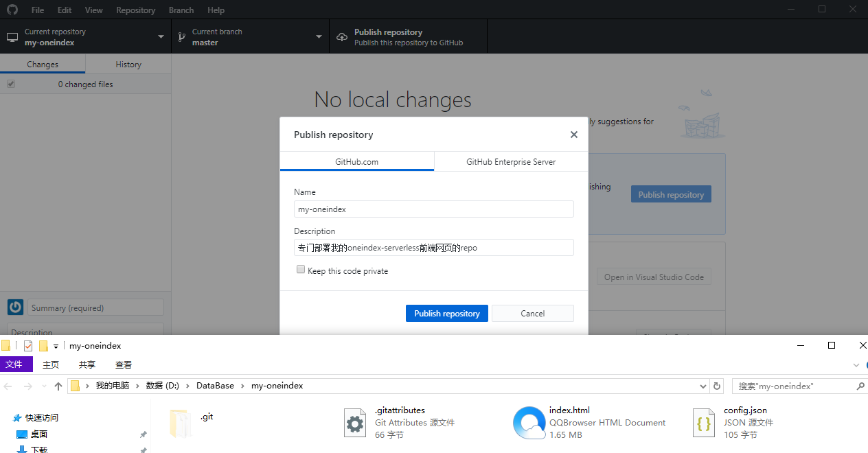The width and height of the screenshot is (868, 453).
Task: Open the Explorer address bar dropdown
Action: tap(703, 386)
